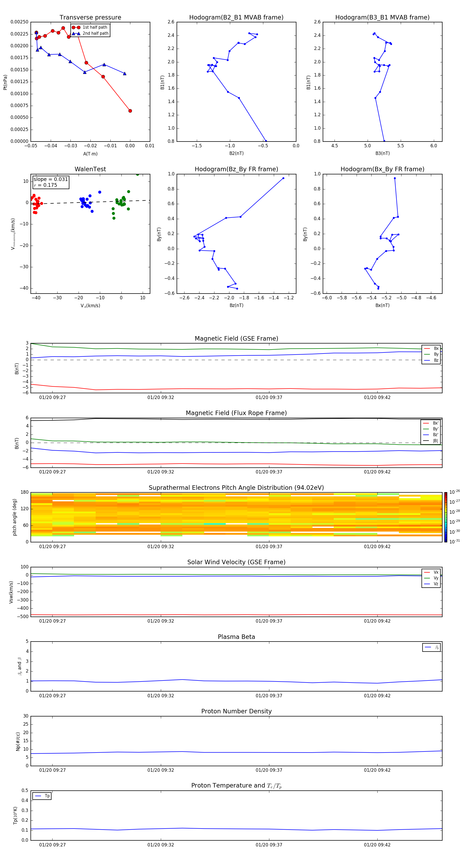The image size is (473, 868).
Task: Click the "Bx'" legend entry in Flux Rope plot
Action: click(x=431, y=423)
